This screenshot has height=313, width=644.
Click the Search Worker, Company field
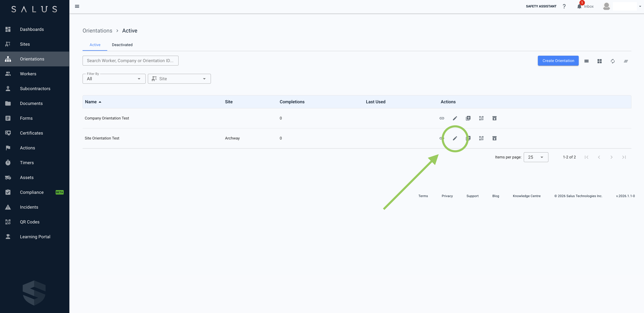(x=130, y=61)
